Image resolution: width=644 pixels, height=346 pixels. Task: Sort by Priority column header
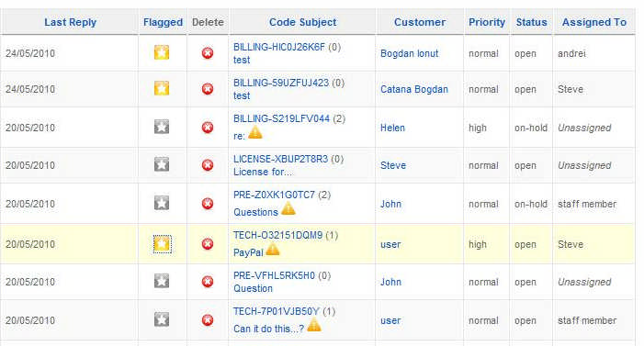click(487, 22)
